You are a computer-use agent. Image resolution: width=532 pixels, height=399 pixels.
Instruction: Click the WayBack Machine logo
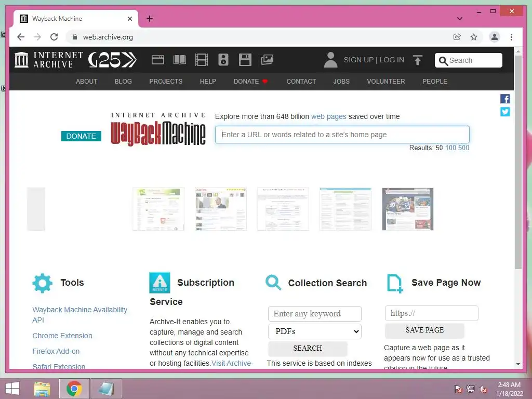pyautogui.click(x=158, y=129)
